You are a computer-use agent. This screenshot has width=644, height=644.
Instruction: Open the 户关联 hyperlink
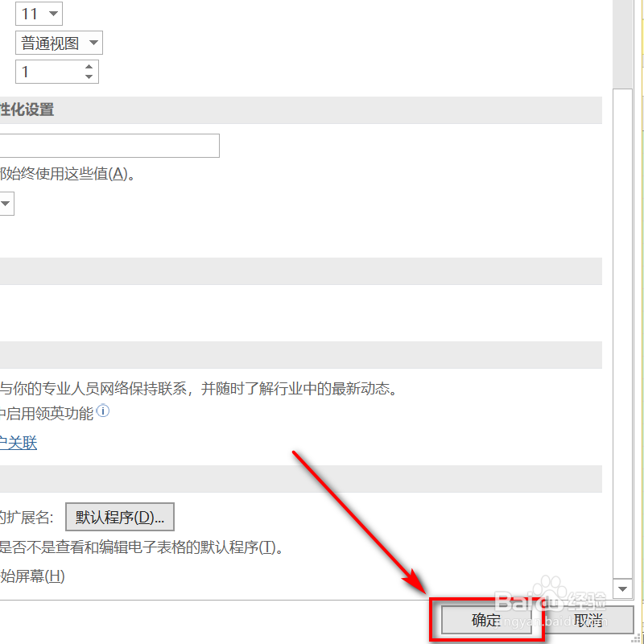coord(18,443)
